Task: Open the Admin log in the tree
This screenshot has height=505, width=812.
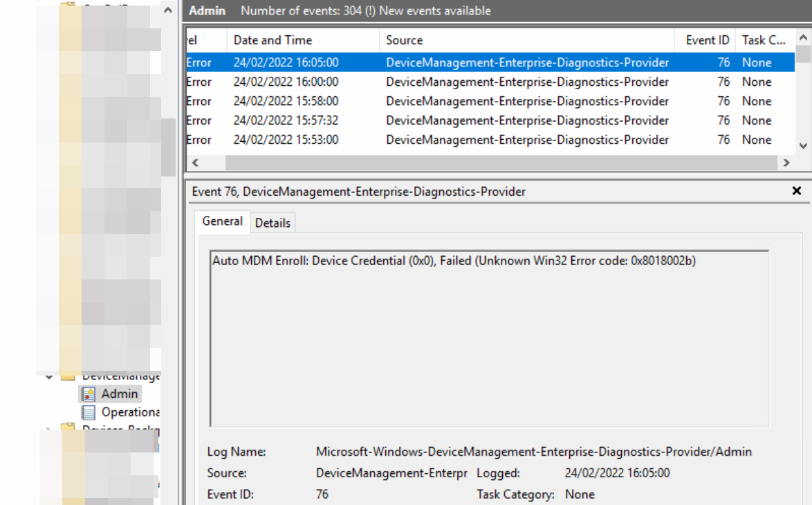Action: click(x=119, y=394)
